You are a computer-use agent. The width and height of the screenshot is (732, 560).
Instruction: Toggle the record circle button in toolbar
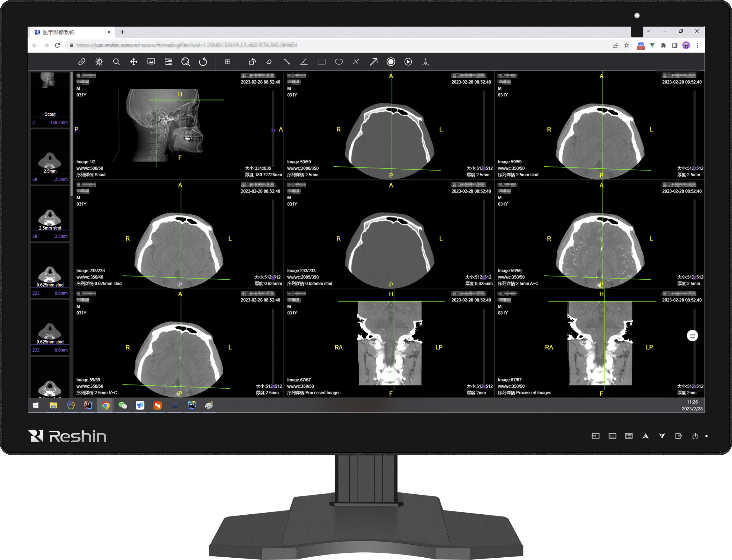pyautogui.click(x=391, y=62)
